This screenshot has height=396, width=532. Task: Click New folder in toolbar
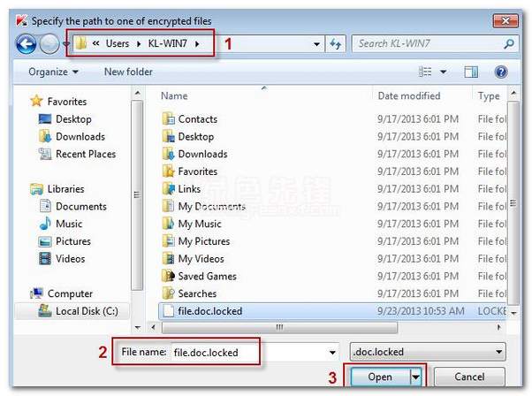click(x=127, y=72)
